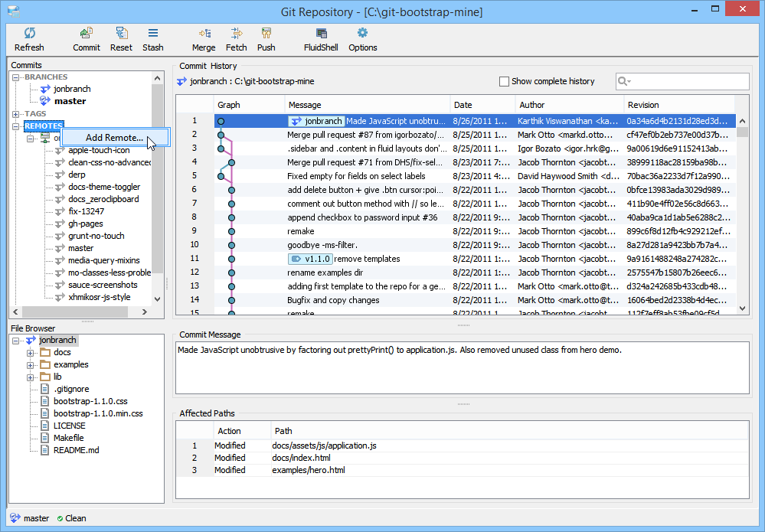Launch FluidShell from the toolbar
The width and height of the screenshot is (765, 532).
(321, 33)
